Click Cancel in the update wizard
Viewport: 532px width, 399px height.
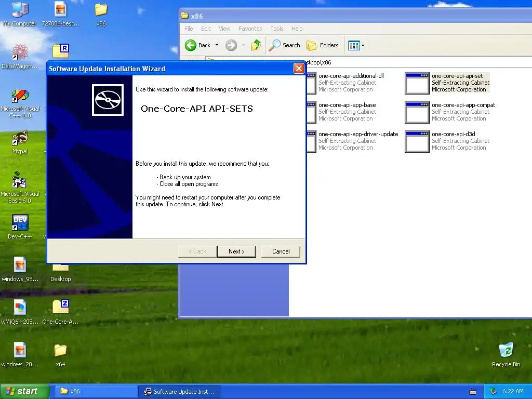coord(281,251)
